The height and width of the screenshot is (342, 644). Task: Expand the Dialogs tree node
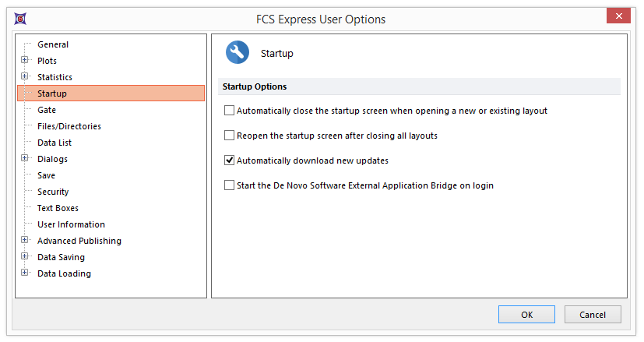coord(25,158)
